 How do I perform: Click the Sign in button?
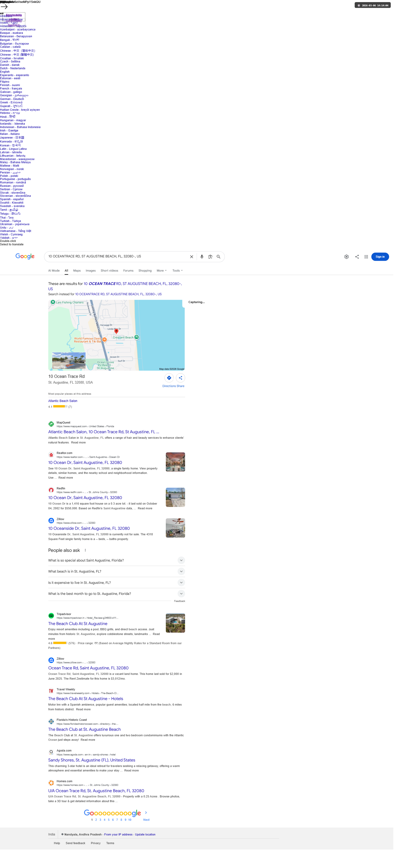pyautogui.click(x=380, y=257)
